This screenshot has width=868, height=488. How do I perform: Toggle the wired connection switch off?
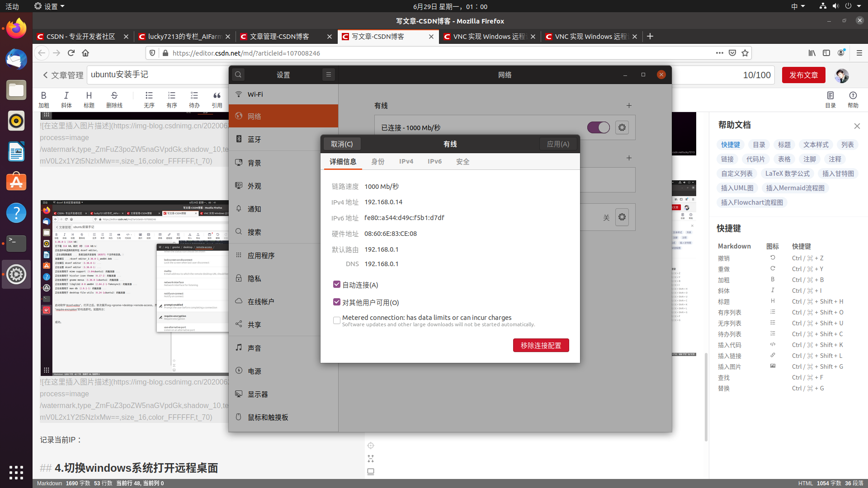tap(598, 127)
